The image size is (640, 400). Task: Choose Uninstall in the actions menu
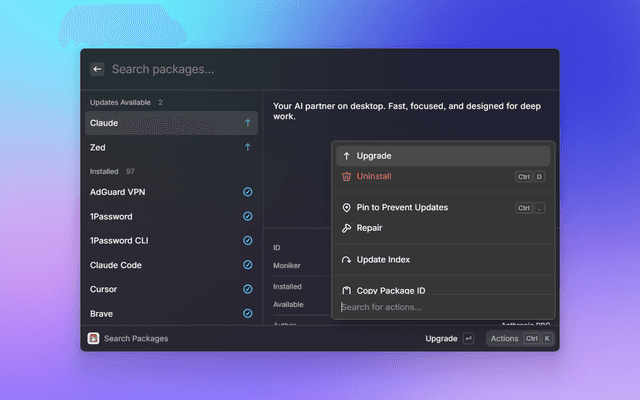443,176
